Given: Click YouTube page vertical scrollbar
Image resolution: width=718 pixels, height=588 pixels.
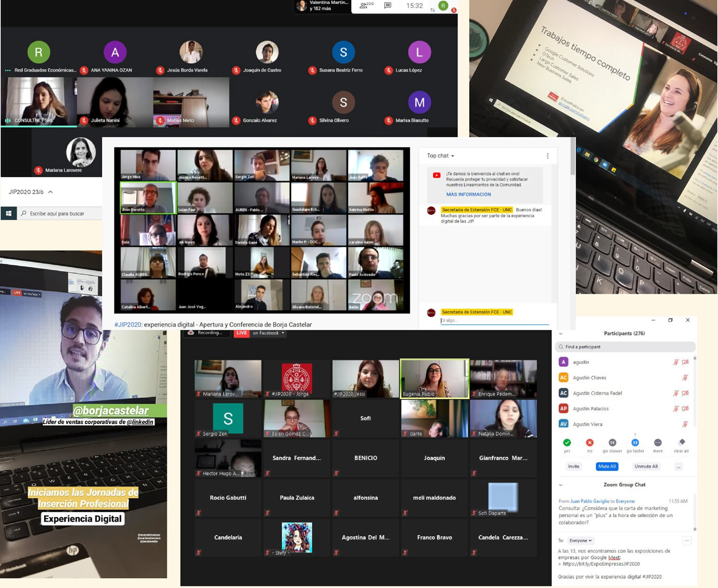Looking at the screenshot, I should point(572,157).
